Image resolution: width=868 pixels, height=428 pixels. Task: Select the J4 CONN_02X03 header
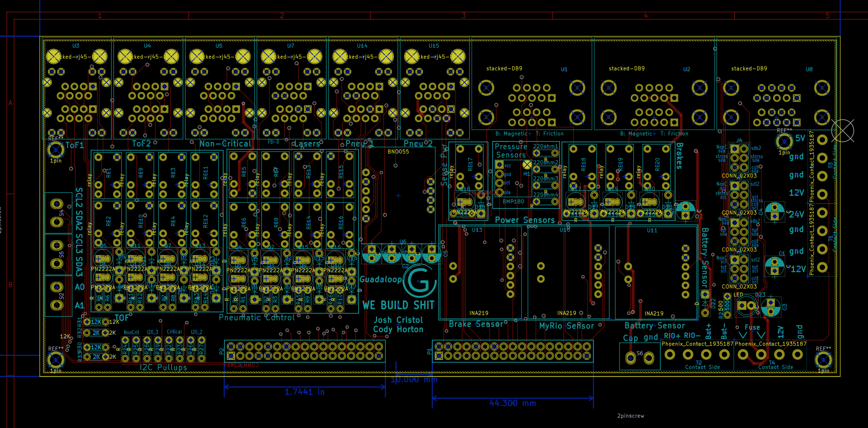[x=739, y=158]
